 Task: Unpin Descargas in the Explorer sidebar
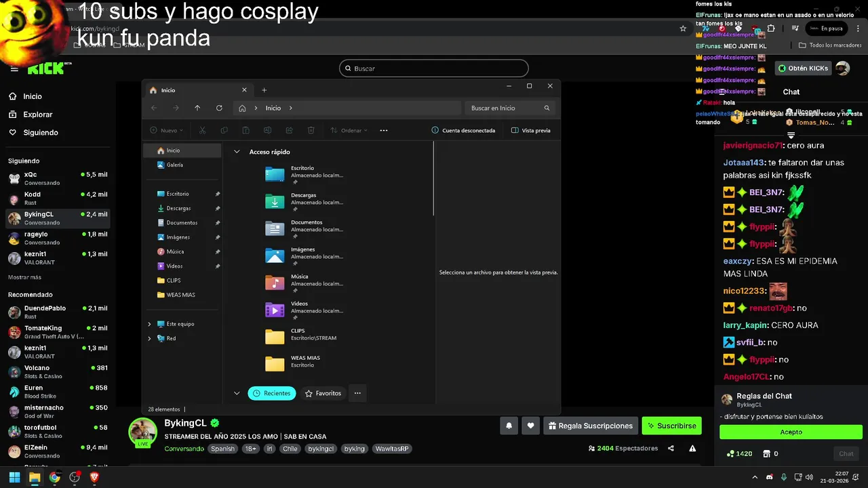coord(217,208)
